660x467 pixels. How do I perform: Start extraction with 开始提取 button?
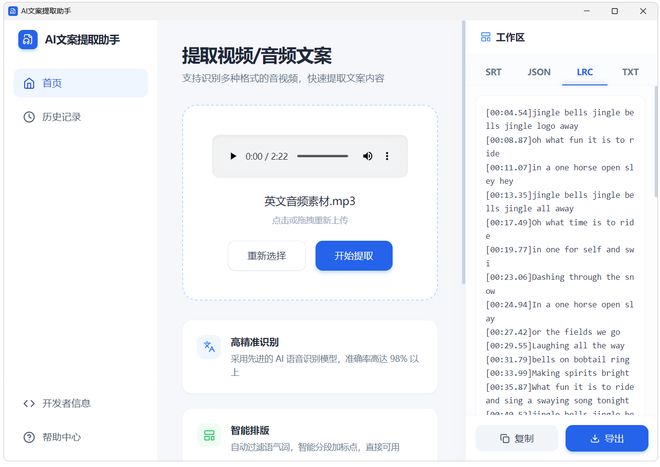coord(354,256)
